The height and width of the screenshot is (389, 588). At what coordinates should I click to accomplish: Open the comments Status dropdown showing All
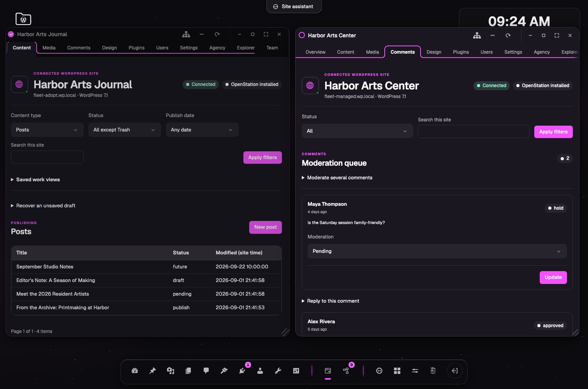coord(357,131)
